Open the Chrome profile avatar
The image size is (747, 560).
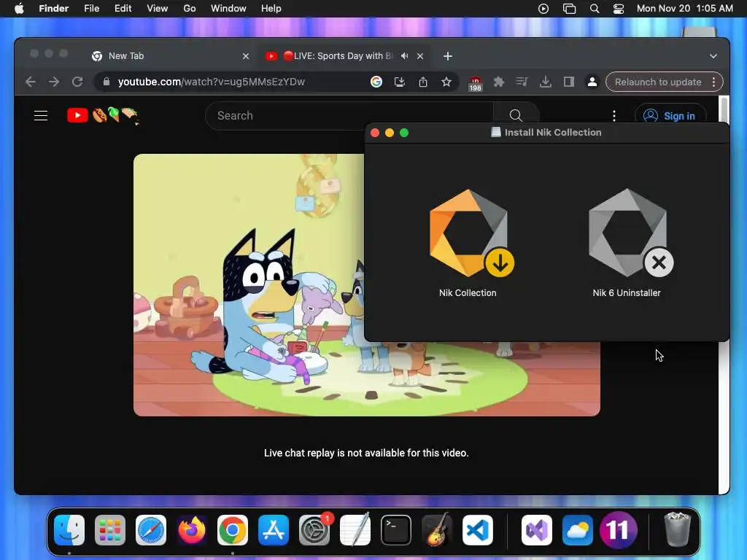592,82
